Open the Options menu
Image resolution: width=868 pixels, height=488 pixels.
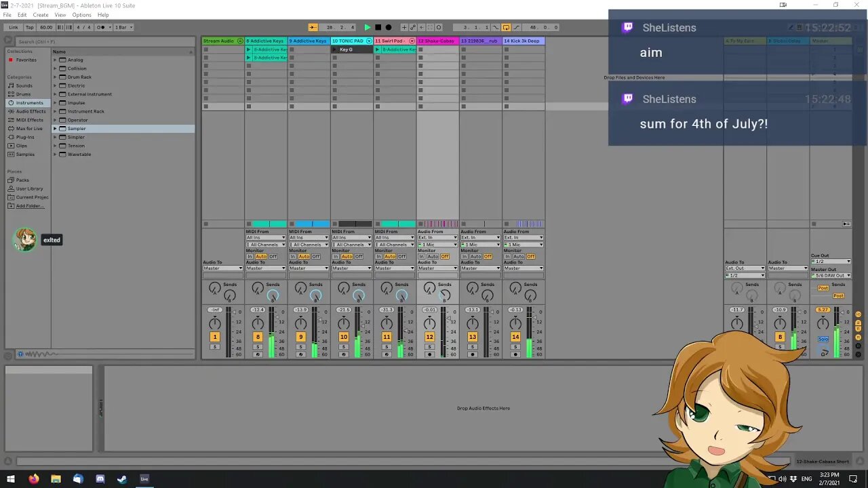[x=81, y=15]
